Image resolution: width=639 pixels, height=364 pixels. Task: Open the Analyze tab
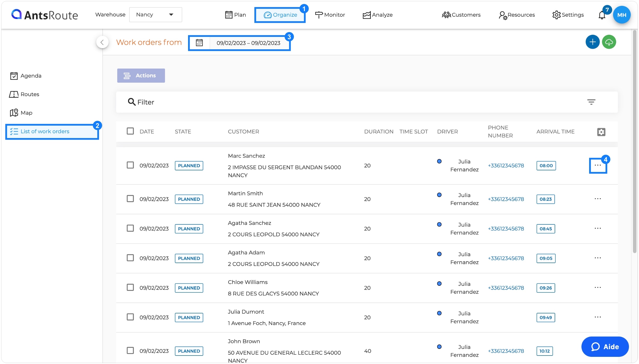377,15
